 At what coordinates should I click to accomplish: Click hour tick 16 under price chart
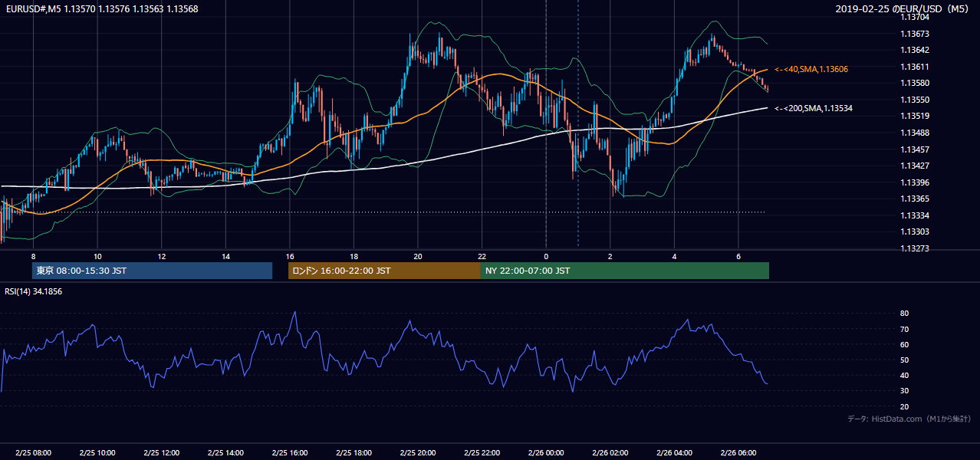coord(290,256)
